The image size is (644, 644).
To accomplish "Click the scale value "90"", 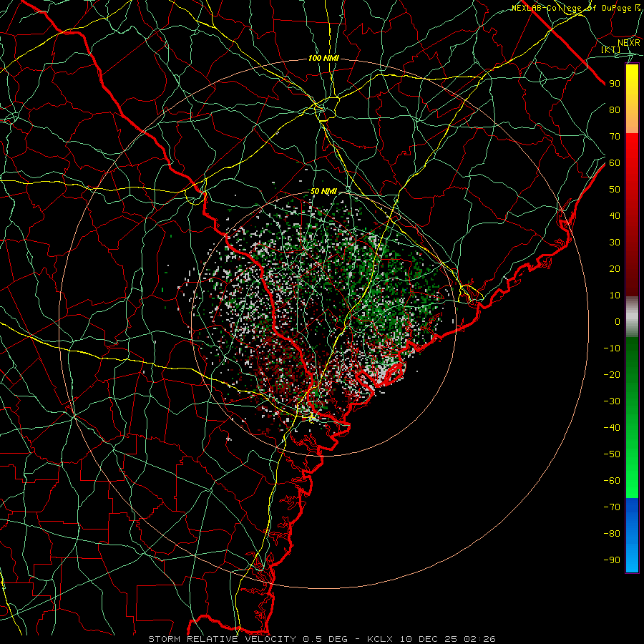I will click(x=615, y=84).
